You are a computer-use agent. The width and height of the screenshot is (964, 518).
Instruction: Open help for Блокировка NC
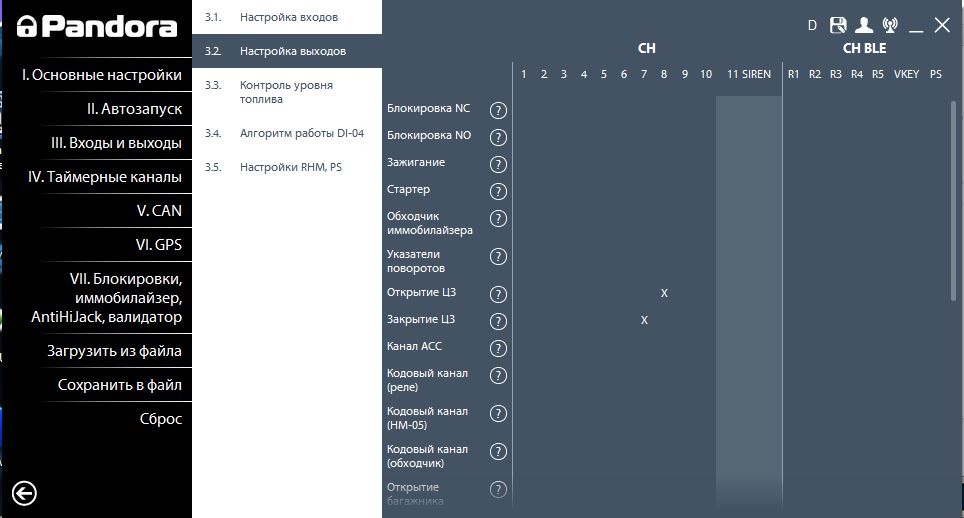498,110
